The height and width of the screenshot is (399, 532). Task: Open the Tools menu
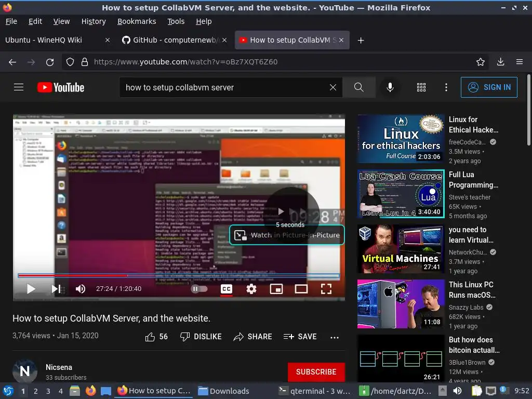point(176,21)
